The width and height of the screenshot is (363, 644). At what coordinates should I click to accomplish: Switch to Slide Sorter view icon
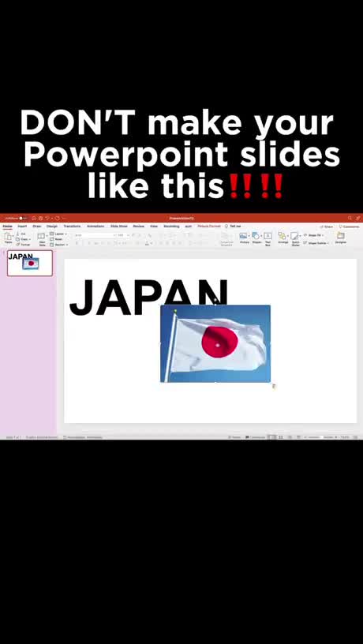point(281,437)
